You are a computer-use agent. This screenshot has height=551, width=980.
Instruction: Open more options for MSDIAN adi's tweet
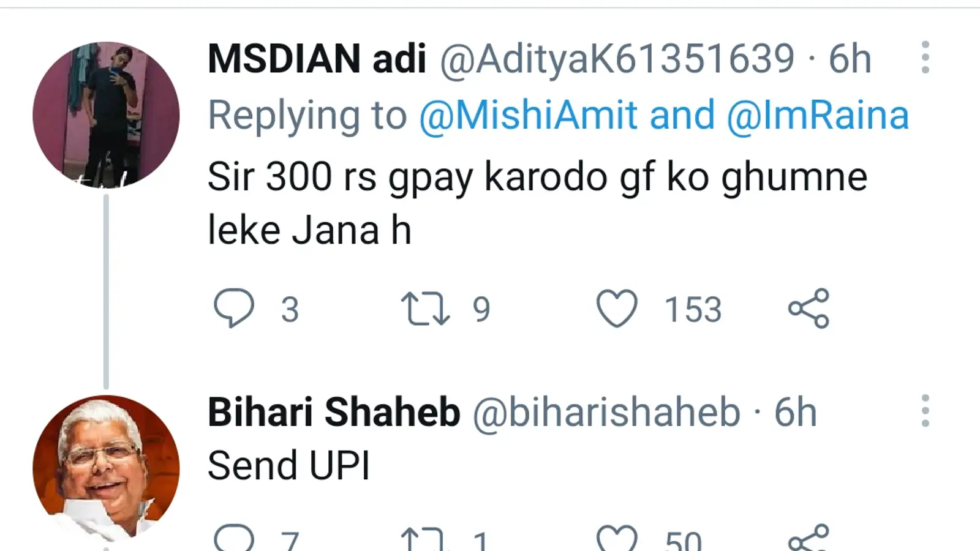tap(925, 58)
